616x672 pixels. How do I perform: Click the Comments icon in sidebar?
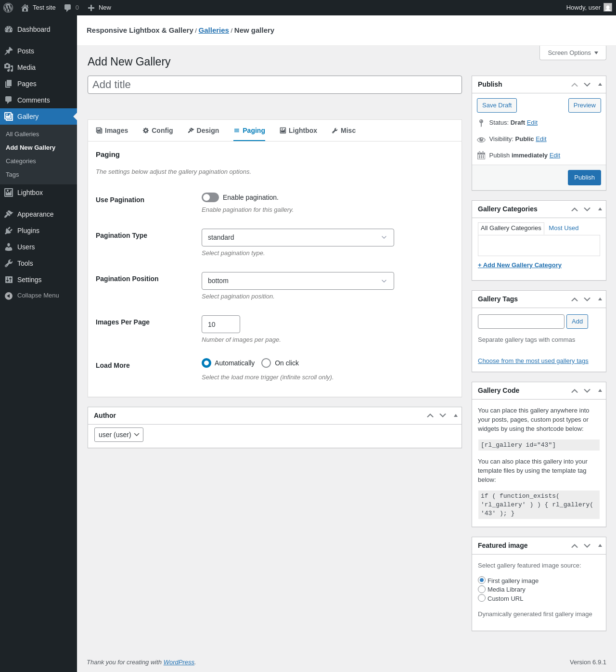coord(9,100)
